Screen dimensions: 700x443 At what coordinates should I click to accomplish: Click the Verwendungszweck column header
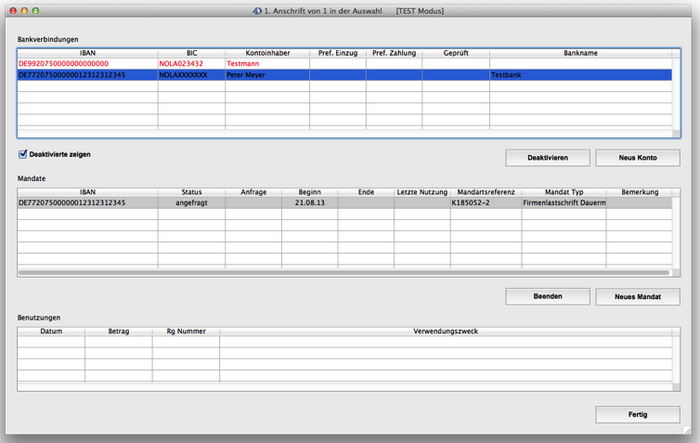point(448,329)
